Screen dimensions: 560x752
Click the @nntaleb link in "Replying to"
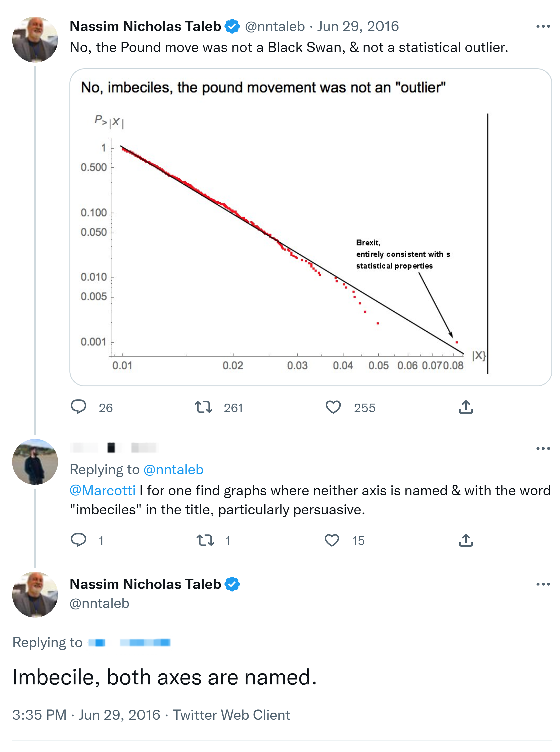click(173, 469)
